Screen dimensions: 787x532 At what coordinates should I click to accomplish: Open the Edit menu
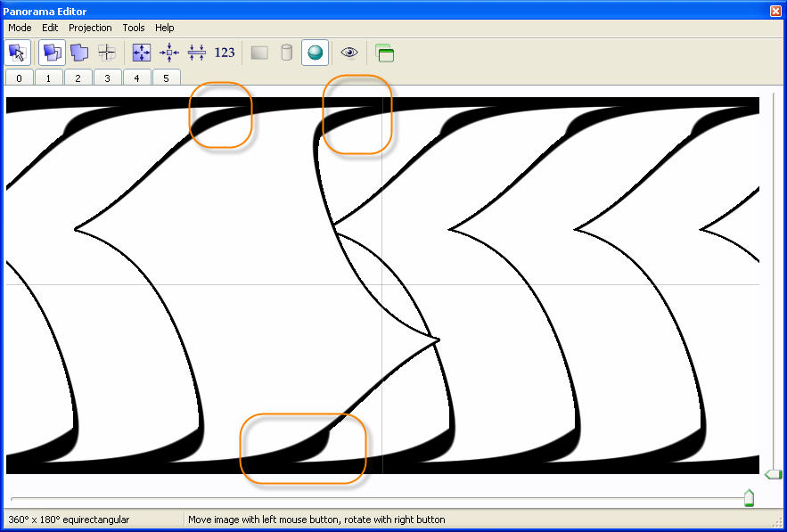50,28
